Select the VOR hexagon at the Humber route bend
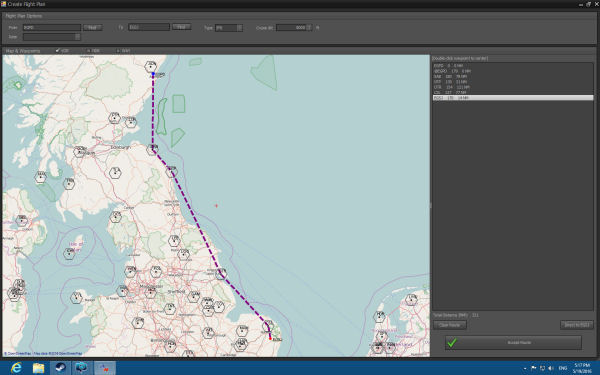 221,274
